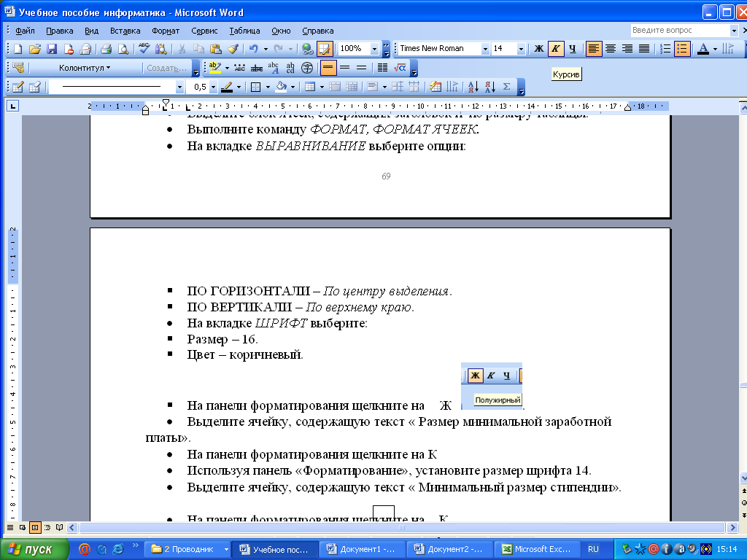Image resolution: width=747 pixels, height=560 pixels.
Task: Create a new blank document
Action: click(x=18, y=49)
